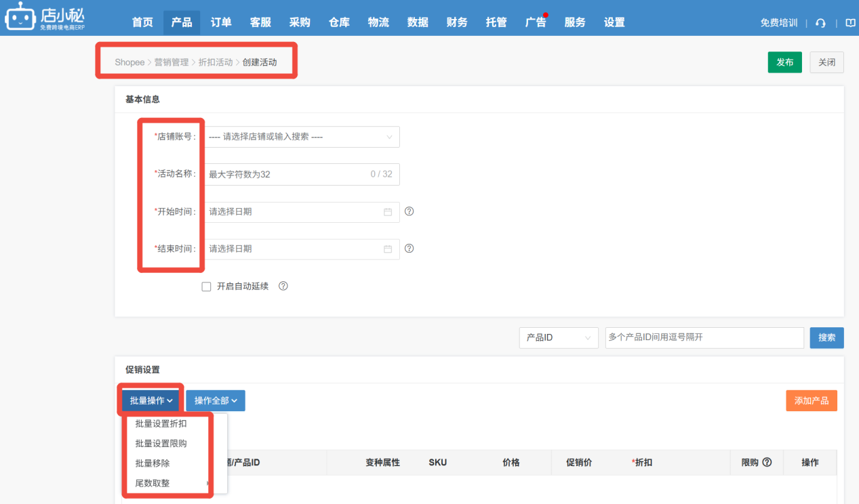This screenshot has width=859, height=504.
Task: Open the headset customer support icon
Action: [820, 23]
